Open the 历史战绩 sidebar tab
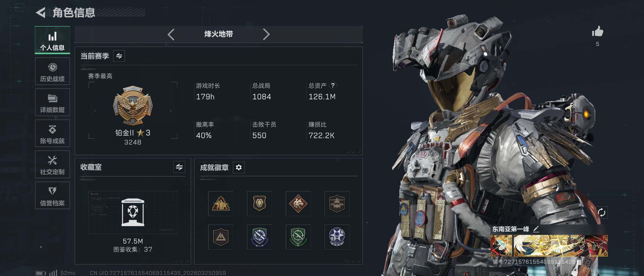 tap(52, 71)
